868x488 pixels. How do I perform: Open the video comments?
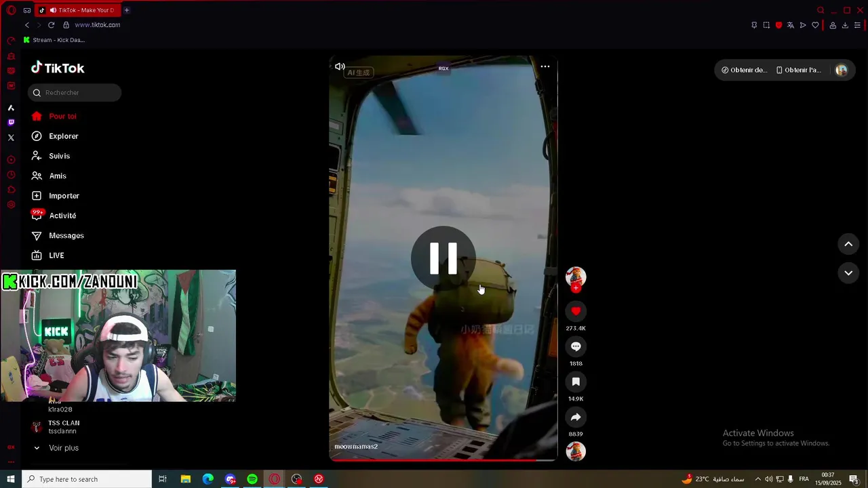tap(576, 346)
